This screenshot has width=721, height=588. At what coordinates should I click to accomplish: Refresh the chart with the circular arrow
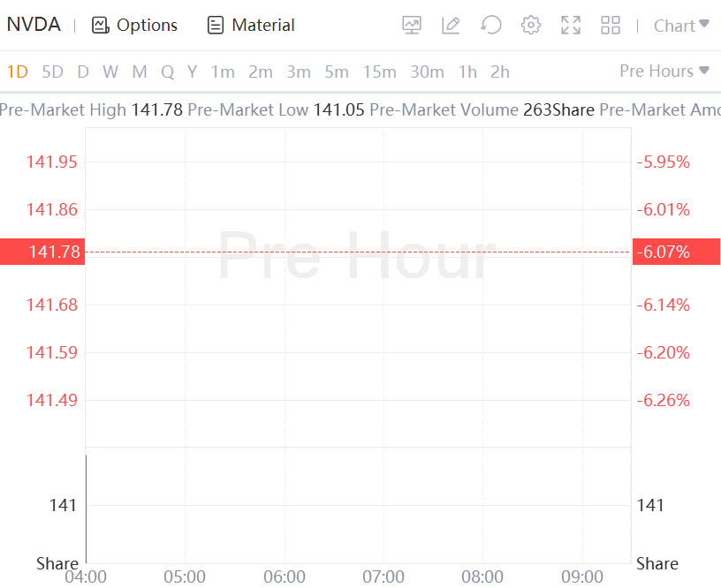[491, 26]
